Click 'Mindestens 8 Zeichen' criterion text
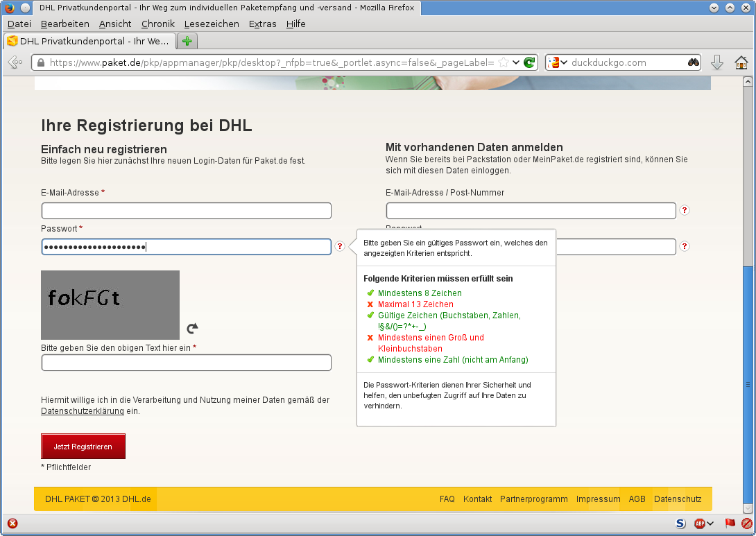The width and height of the screenshot is (756, 536). (x=420, y=293)
